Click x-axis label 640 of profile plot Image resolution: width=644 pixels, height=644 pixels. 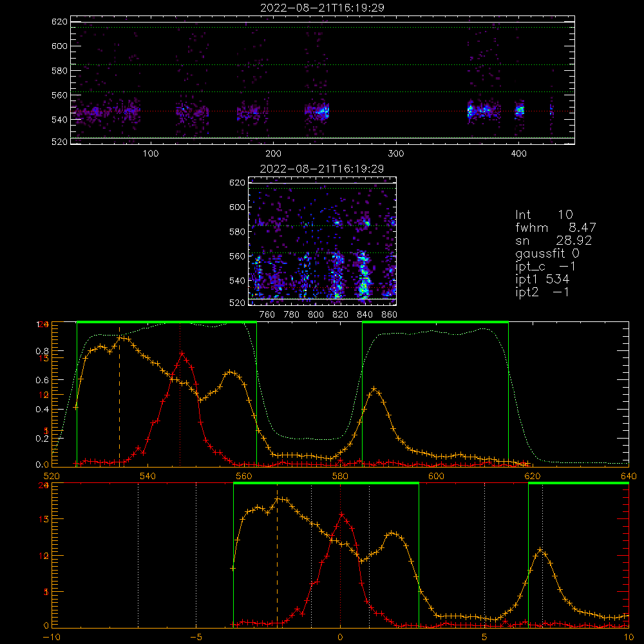(x=629, y=477)
